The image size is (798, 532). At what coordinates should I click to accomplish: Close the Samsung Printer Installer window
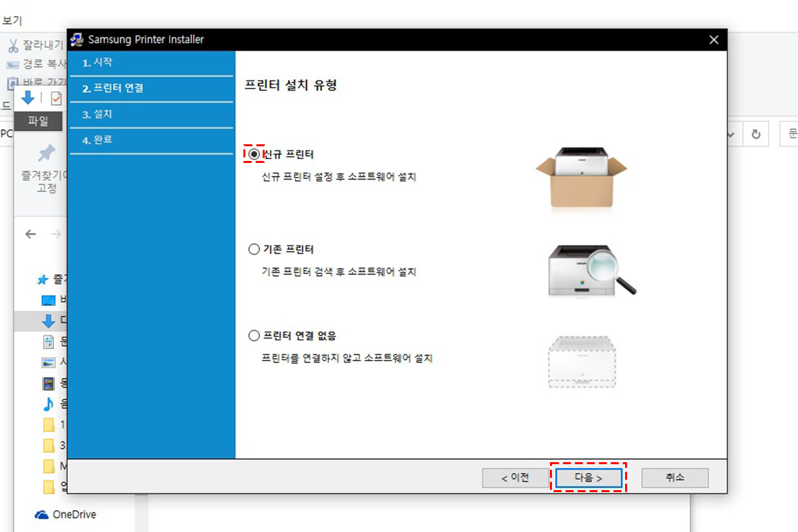tap(714, 40)
